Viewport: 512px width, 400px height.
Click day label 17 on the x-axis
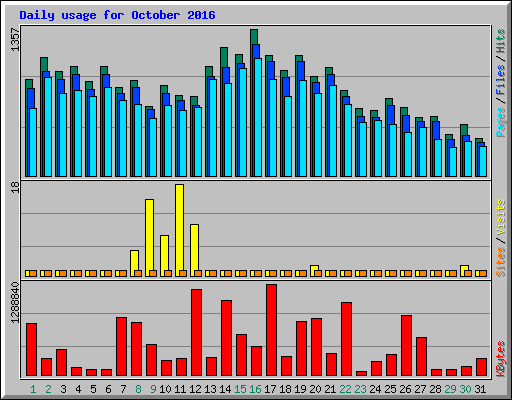pyautogui.click(x=270, y=389)
